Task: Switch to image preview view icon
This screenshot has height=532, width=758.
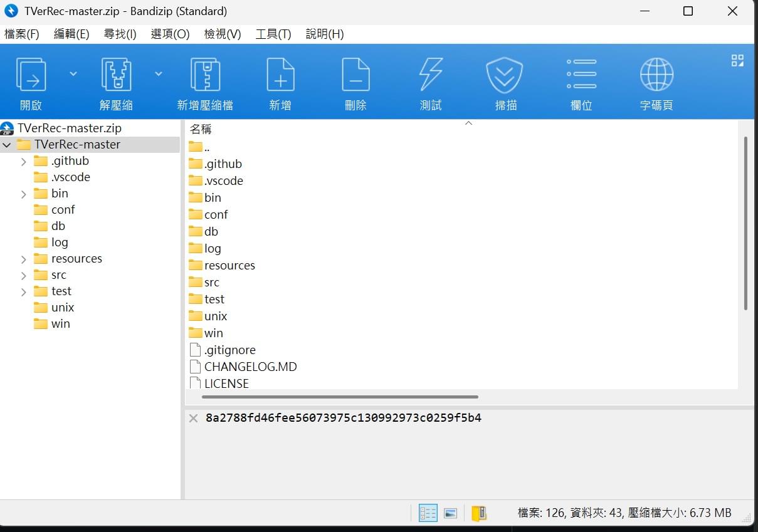Action: [450, 513]
